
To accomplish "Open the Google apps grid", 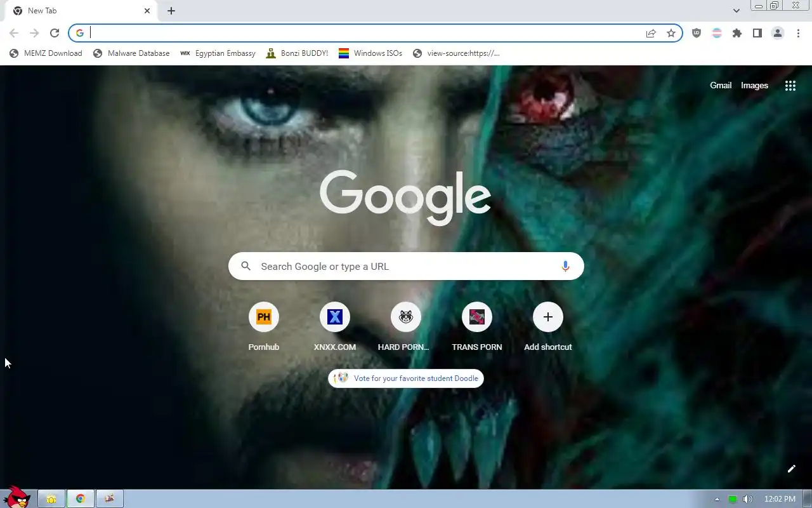I will [790, 86].
